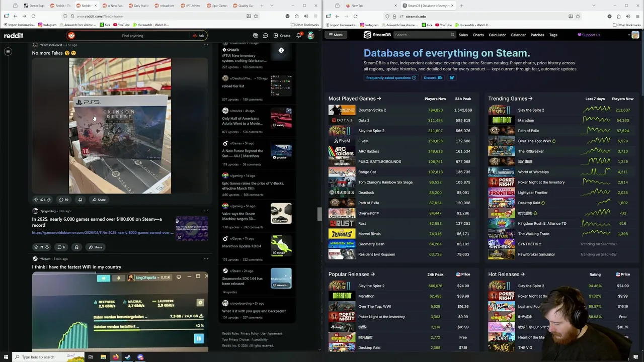
Task: Open the Crimson Desert PS5 box image
Action: pos(120,126)
